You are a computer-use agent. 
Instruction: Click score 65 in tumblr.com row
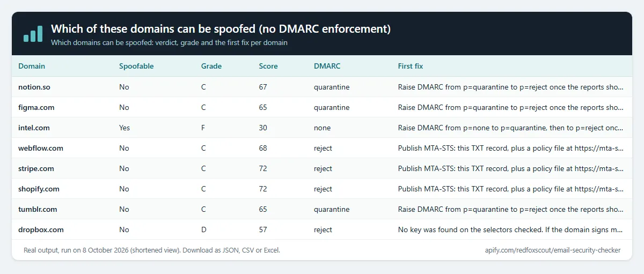click(263, 209)
